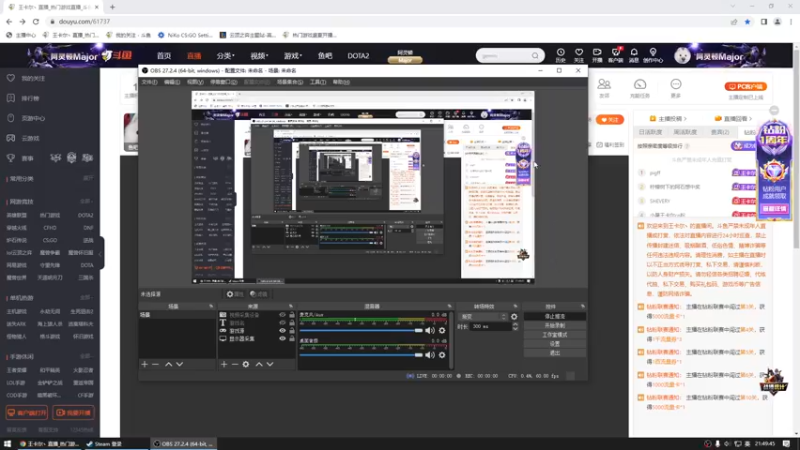This screenshot has height=450, width=800.
Task: Click 开始录制 start recording button
Action: tap(555, 326)
